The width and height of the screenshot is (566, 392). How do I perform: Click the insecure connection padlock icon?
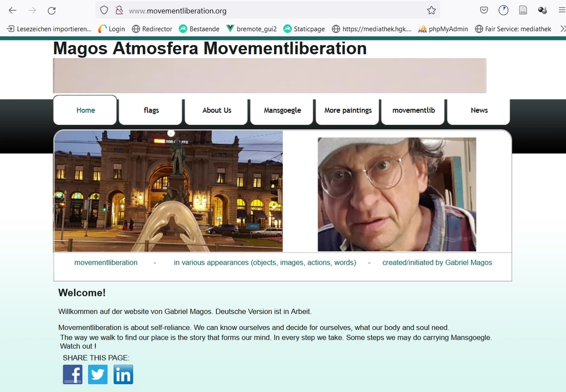(x=119, y=10)
